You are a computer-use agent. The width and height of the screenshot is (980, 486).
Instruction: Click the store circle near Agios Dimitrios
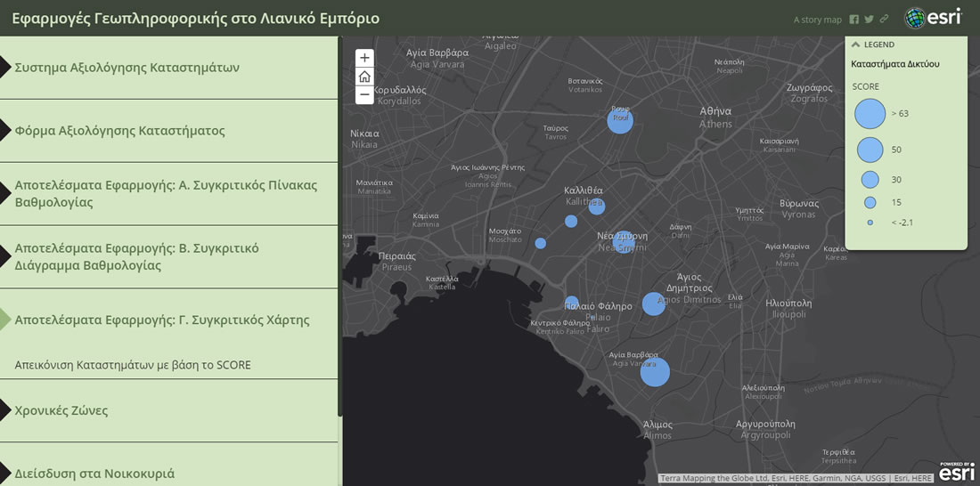pos(654,304)
